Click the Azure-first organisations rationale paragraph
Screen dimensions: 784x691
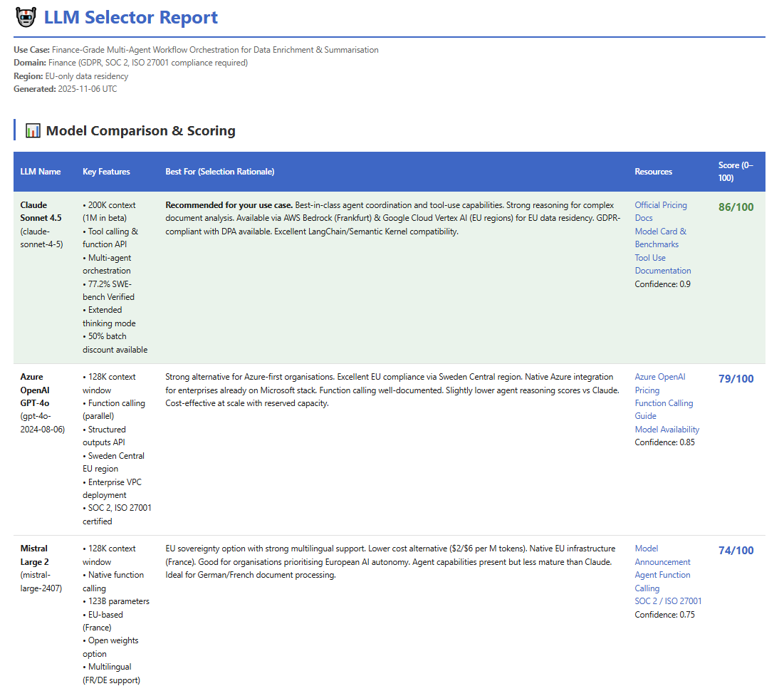tap(392, 390)
